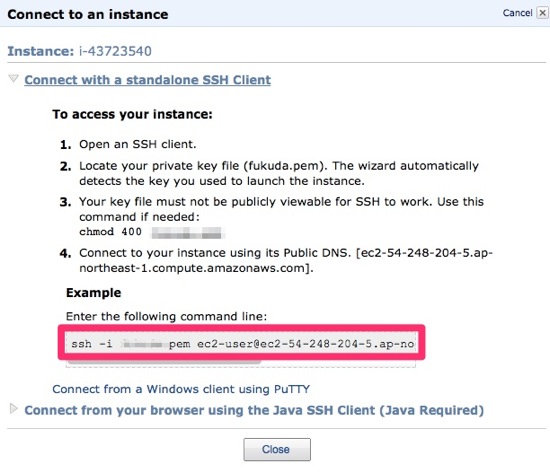Expand the Java SSH Client section triangle
This screenshot has width=550, height=473.
13,409
